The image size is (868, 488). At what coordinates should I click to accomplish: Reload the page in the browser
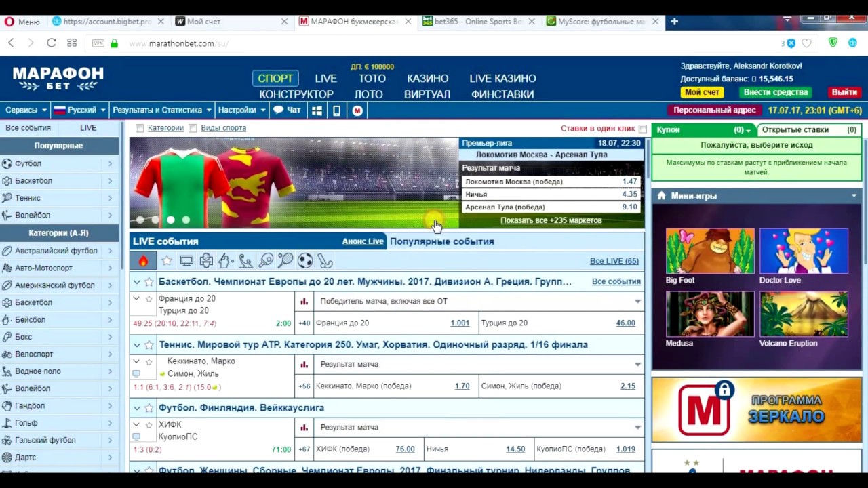tap(51, 43)
